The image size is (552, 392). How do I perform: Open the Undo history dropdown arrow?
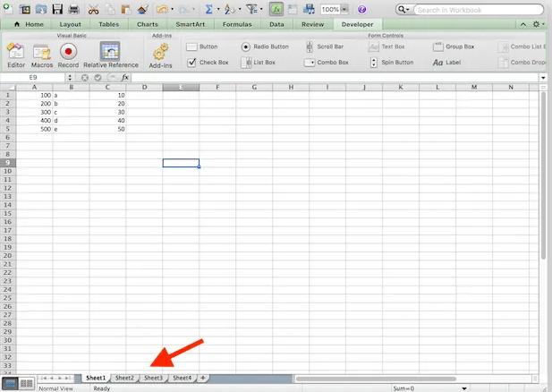click(x=172, y=10)
